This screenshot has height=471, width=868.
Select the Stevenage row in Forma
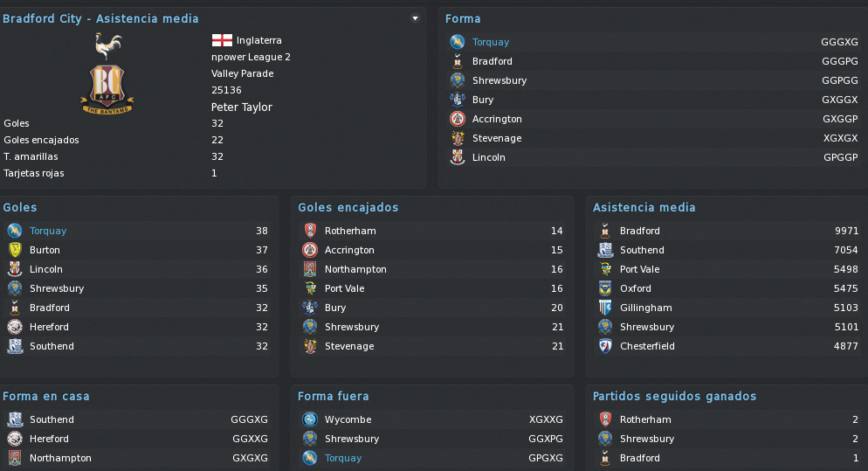coord(654,139)
